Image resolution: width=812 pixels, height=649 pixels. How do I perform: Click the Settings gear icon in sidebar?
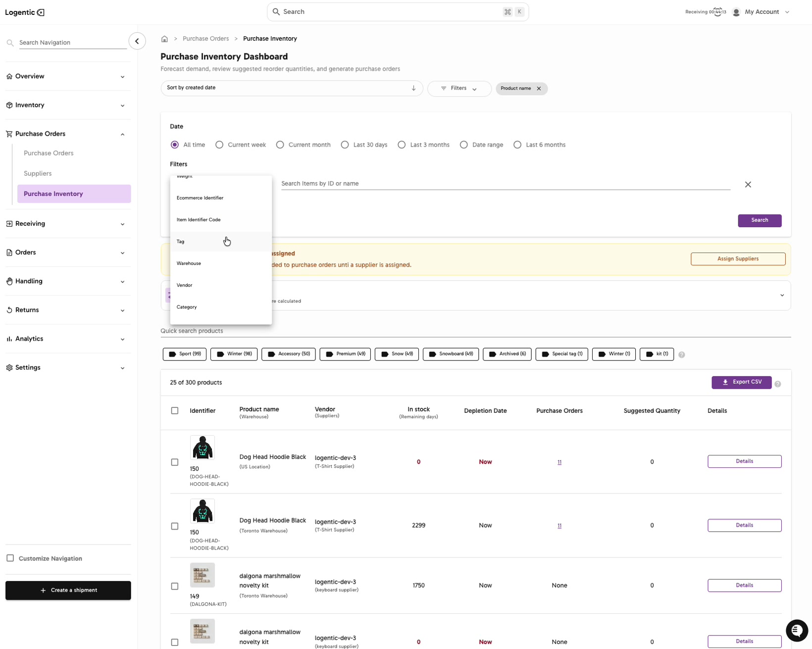point(9,368)
